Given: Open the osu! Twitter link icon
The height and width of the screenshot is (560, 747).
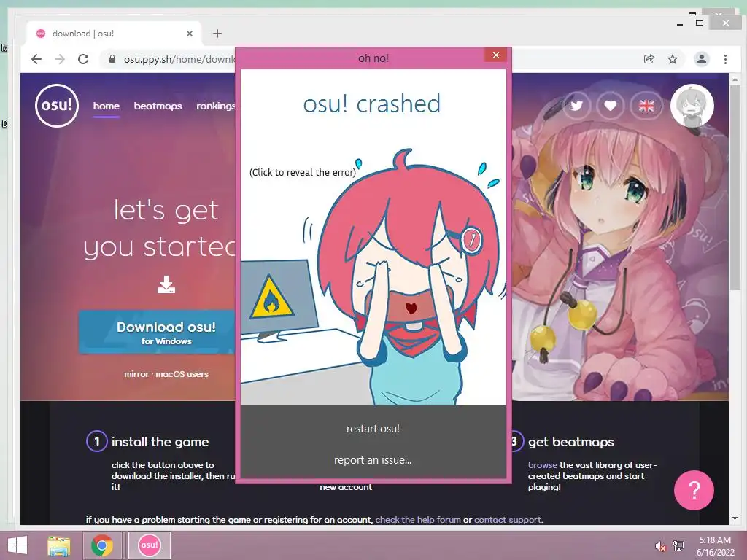Looking at the screenshot, I should click(577, 105).
